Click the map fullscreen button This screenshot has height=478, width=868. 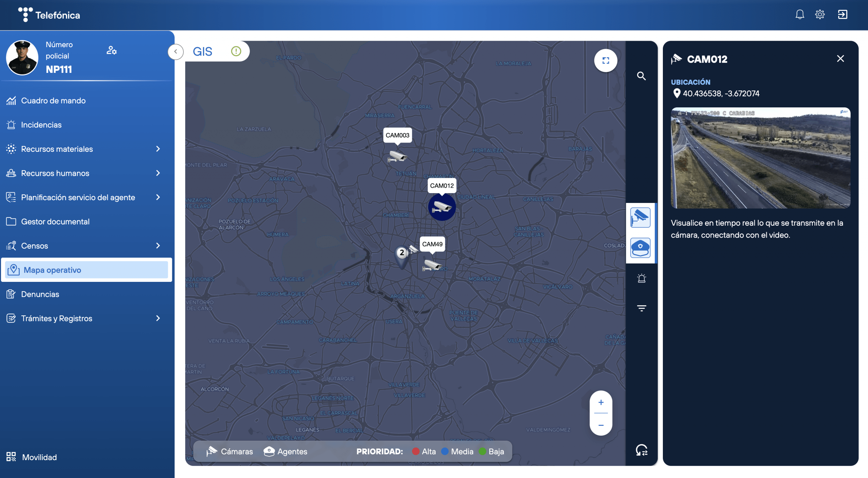[606, 61]
